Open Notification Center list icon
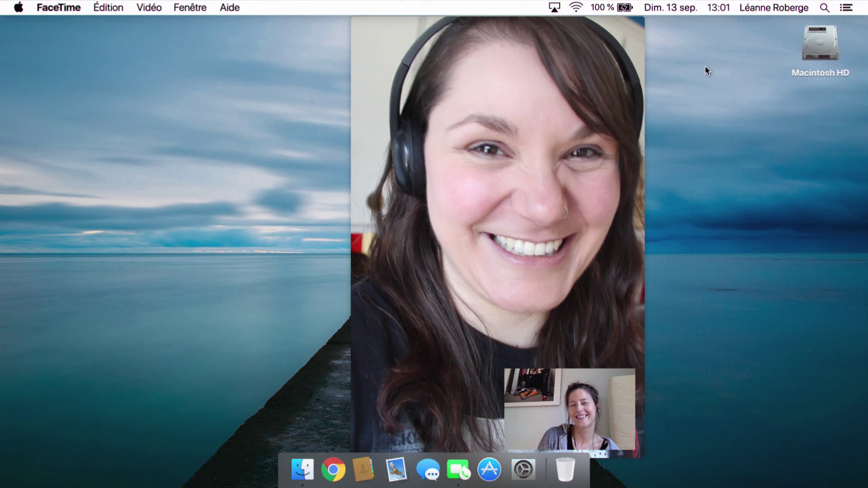This screenshot has width=868, height=488. coord(846,8)
